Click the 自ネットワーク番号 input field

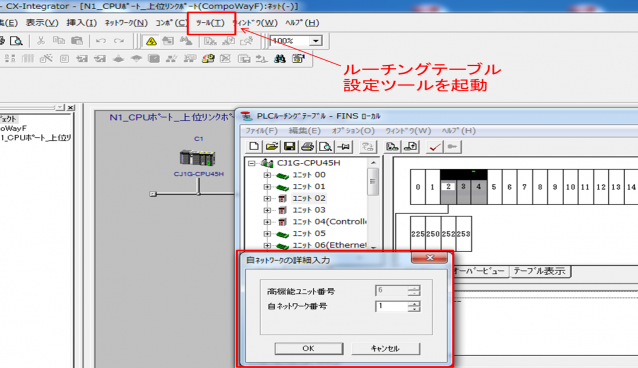click(x=392, y=306)
